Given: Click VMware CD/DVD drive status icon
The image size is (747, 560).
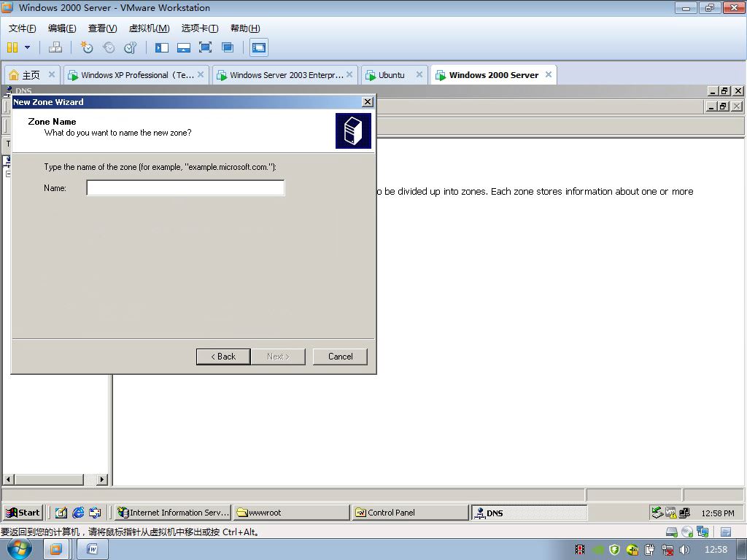Looking at the screenshot, I should click(687, 532).
